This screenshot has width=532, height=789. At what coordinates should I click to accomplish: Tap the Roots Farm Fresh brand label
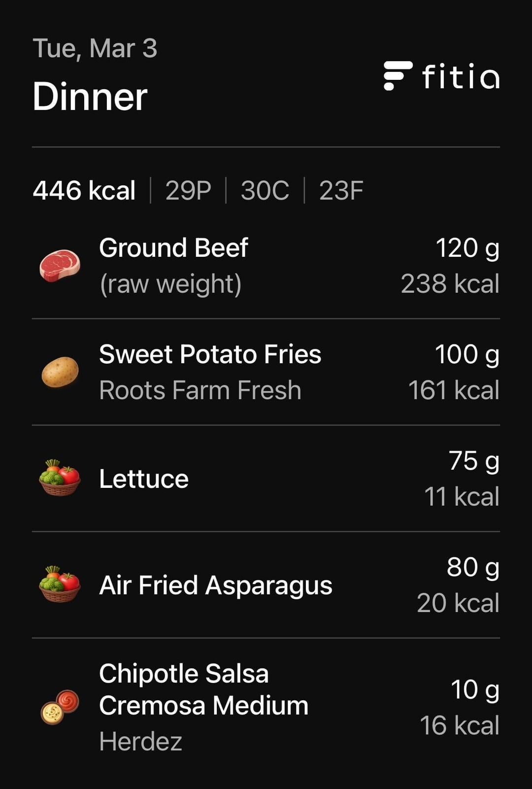pos(200,390)
